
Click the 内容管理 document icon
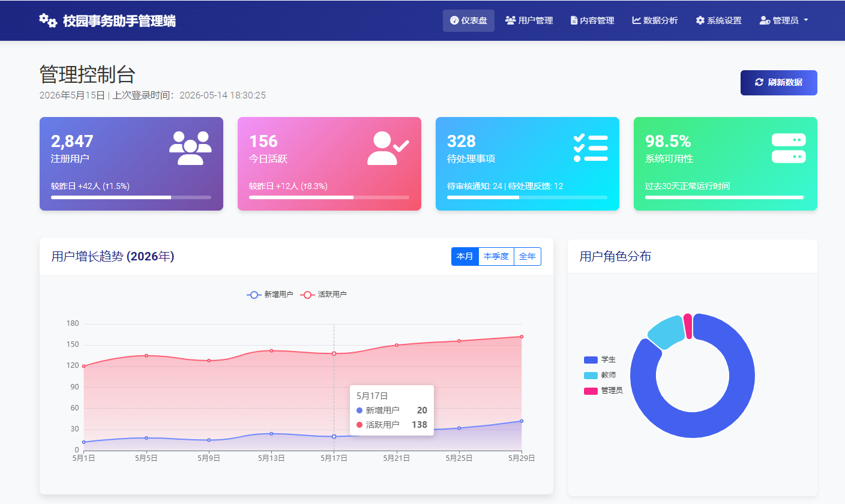pyautogui.click(x=574, y=20)
